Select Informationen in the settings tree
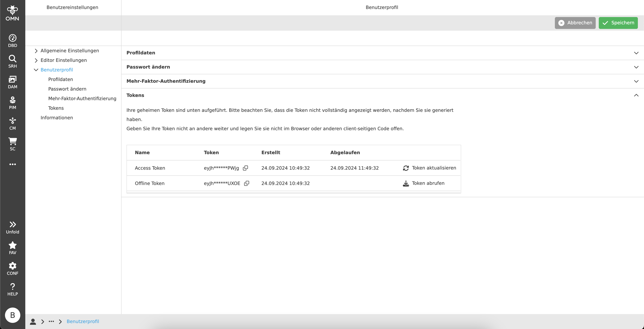This screenshot has width=644, height=329. pos(57,117)
